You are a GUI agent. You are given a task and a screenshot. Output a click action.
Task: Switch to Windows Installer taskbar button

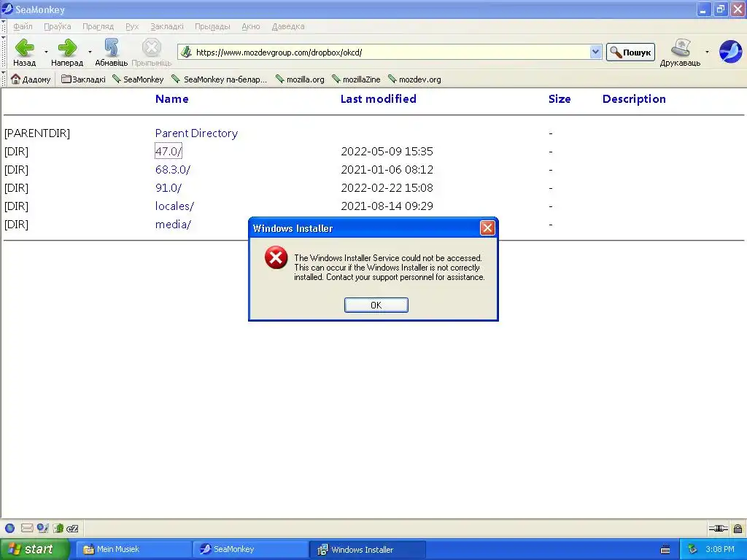click(368, 550)
